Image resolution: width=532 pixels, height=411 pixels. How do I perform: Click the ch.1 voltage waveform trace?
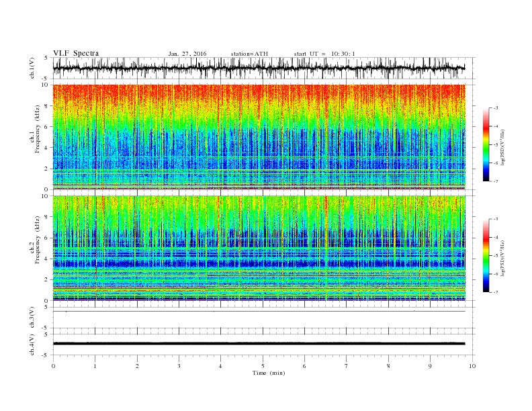(259, 68)
